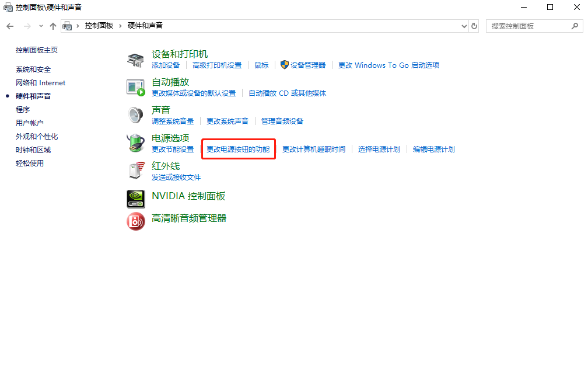
Task: Click the 高清晰音频管理器 icon
Action: [135, 221]
